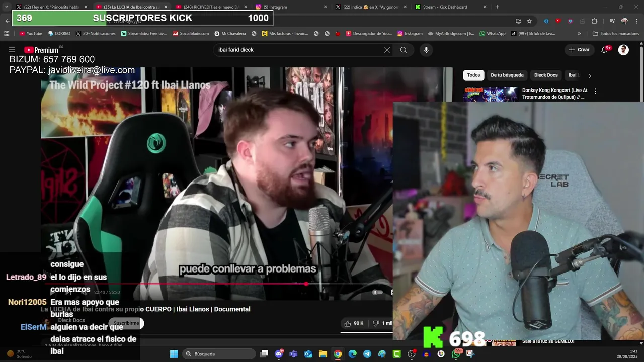
Task: Select De tu búsqueda filter chip
Action: (507, 75)
